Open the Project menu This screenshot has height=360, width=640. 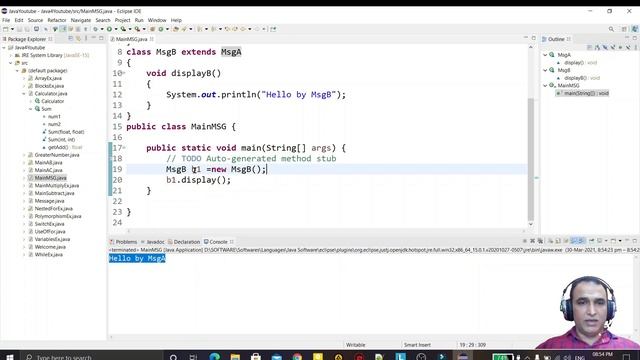tap(122, 20)
